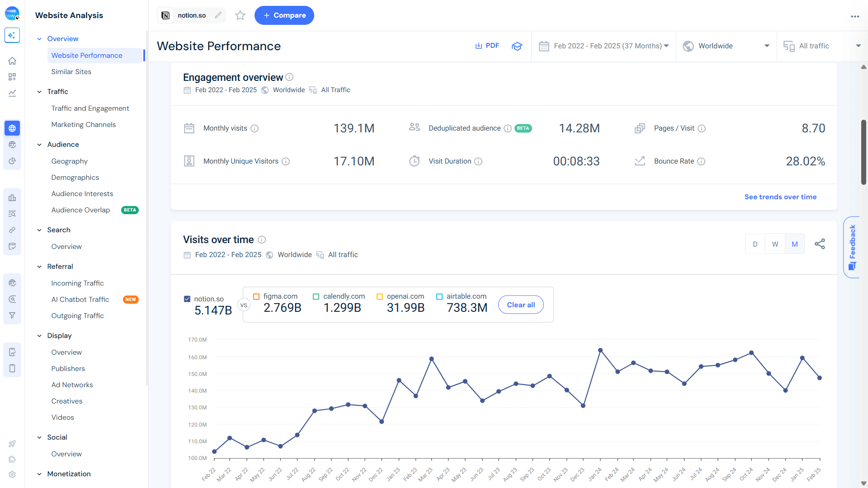Open the settings gear at the sidebar bottom
The height and width of the screenshot is (488, 868).
point(12,474)
